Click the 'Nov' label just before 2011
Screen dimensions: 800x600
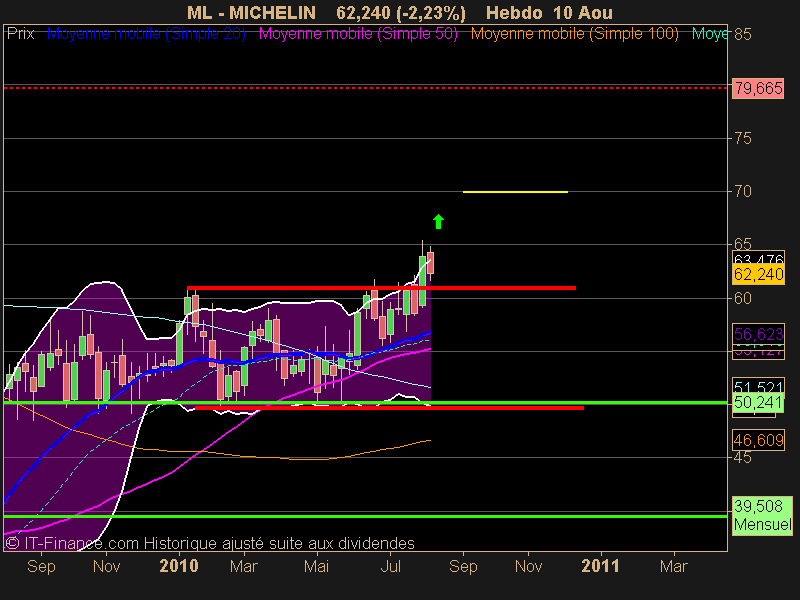point(528,566)
